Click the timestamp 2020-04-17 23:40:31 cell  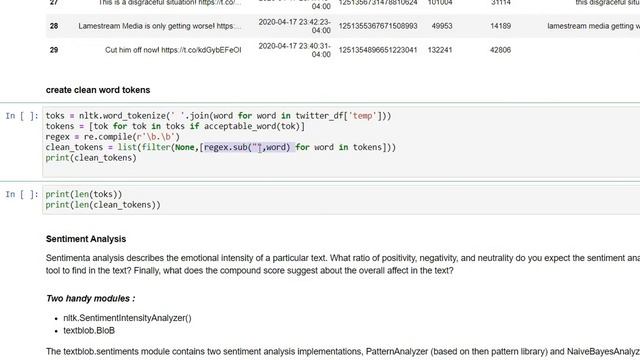click(295, 50)
